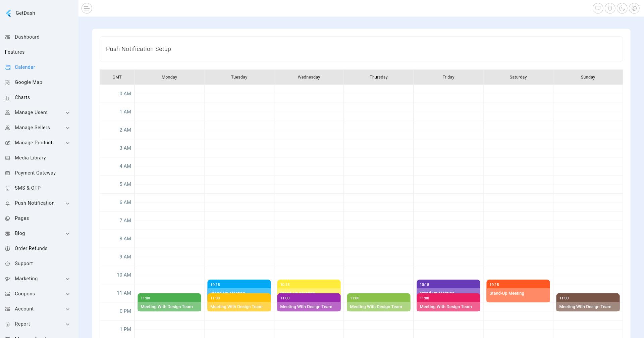This screenshot has height=338, width=644.
Task: Open the Push Notification menu item
Action: coord(35,203)
